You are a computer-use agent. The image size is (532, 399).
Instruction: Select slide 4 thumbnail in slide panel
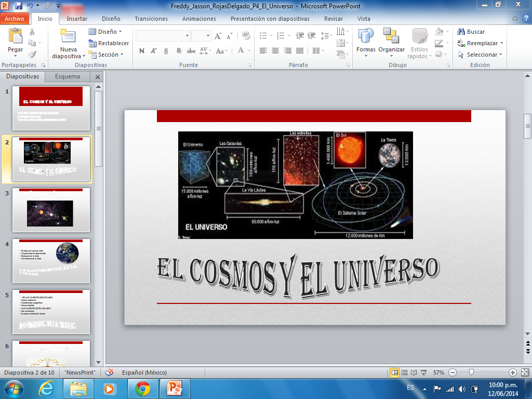(51, 261)
